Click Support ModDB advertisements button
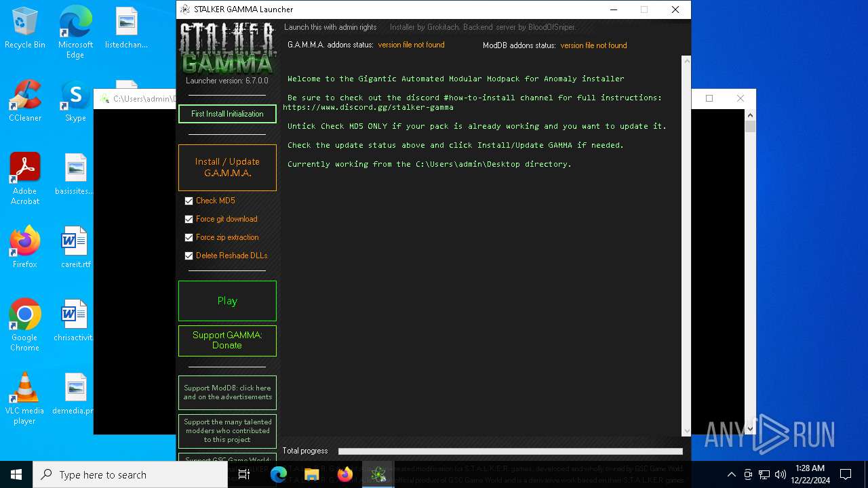The width and height of the screenshot is (868, 488). (x=227, y=392)
